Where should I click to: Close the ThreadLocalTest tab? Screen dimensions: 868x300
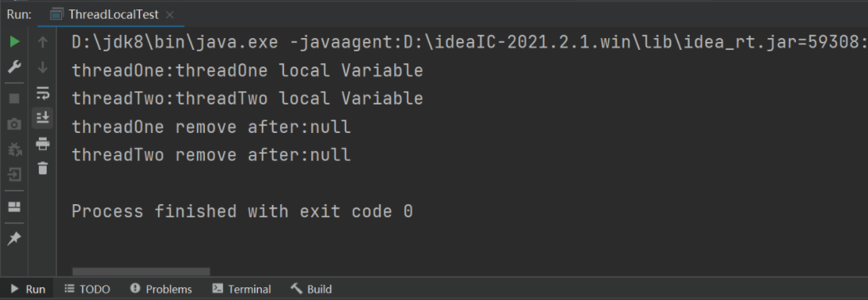click(171, 14)
